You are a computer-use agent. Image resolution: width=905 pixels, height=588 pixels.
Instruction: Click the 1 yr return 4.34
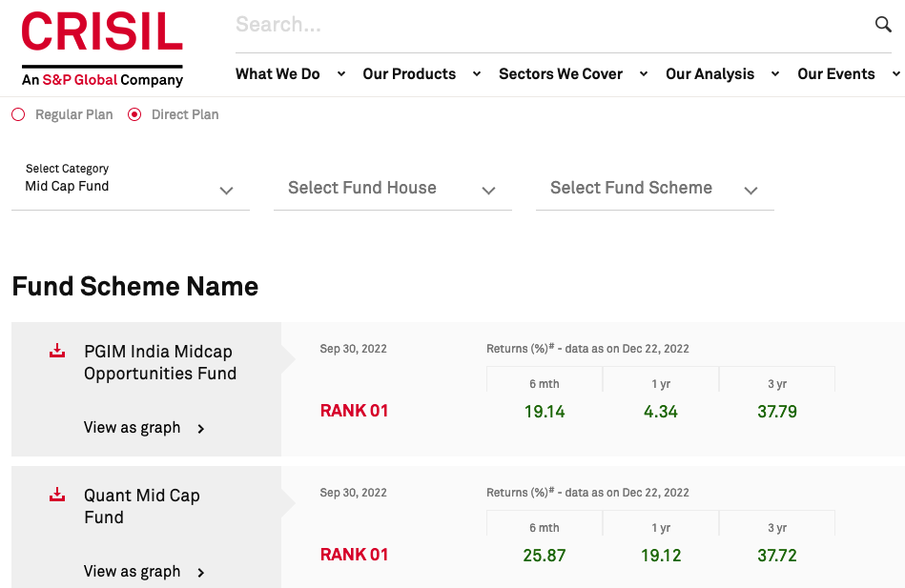(x=660, y=412)
